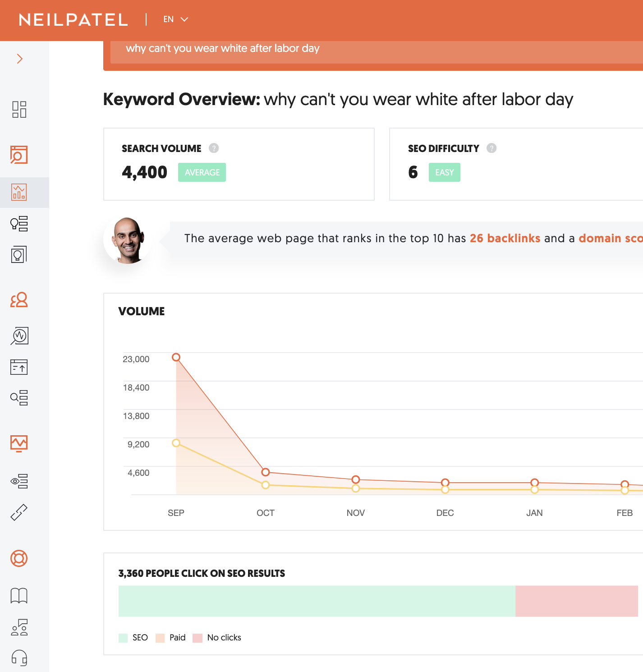Image resolution: width=643 pixels, height=672 pixels.
Task: Open the orange two-people sidebar icon
Action: (x=19, y=300)
